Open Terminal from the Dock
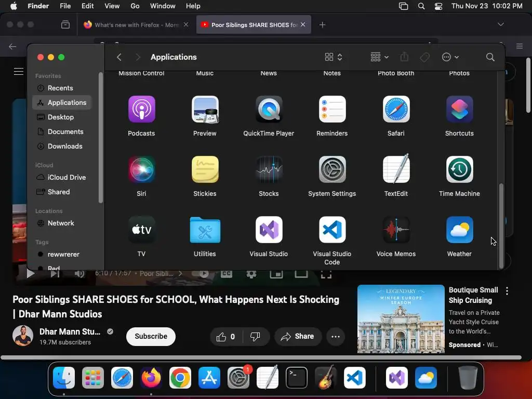The width and height of the screenshot is (532, 399). point(297,378)
